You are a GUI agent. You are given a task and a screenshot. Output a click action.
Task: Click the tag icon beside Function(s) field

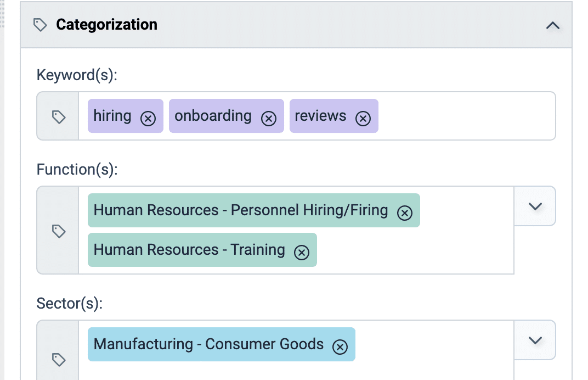point(59,231)
